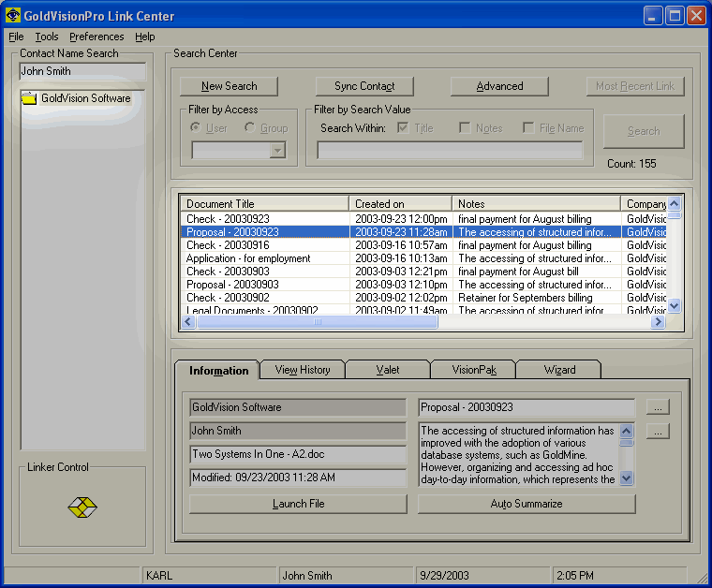Click the GoldVisionPro eye icon in title bar
This screenshot has height=588, width=712.
coord(13,15)
